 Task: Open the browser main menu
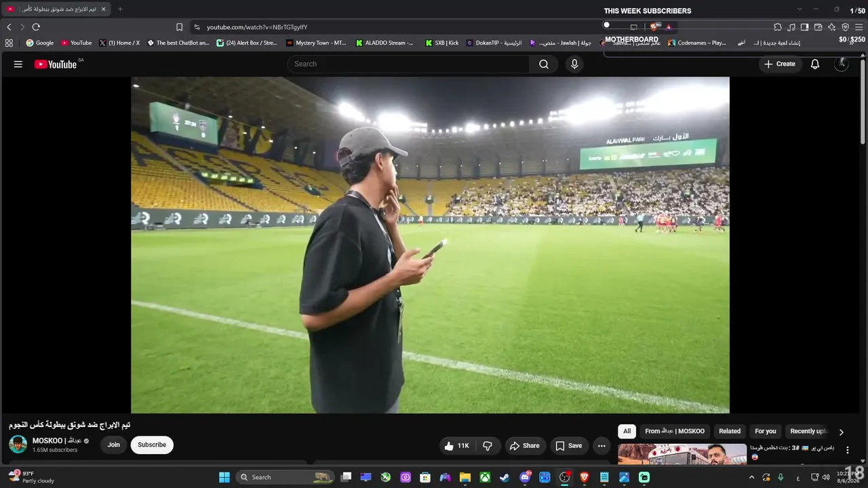(x=859, y=27)
